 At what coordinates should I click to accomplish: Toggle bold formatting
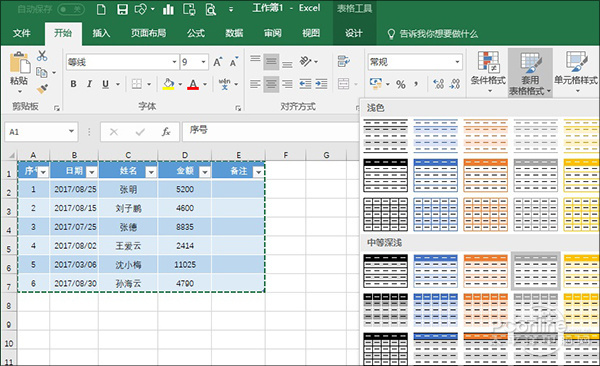(x=73, y=84)
